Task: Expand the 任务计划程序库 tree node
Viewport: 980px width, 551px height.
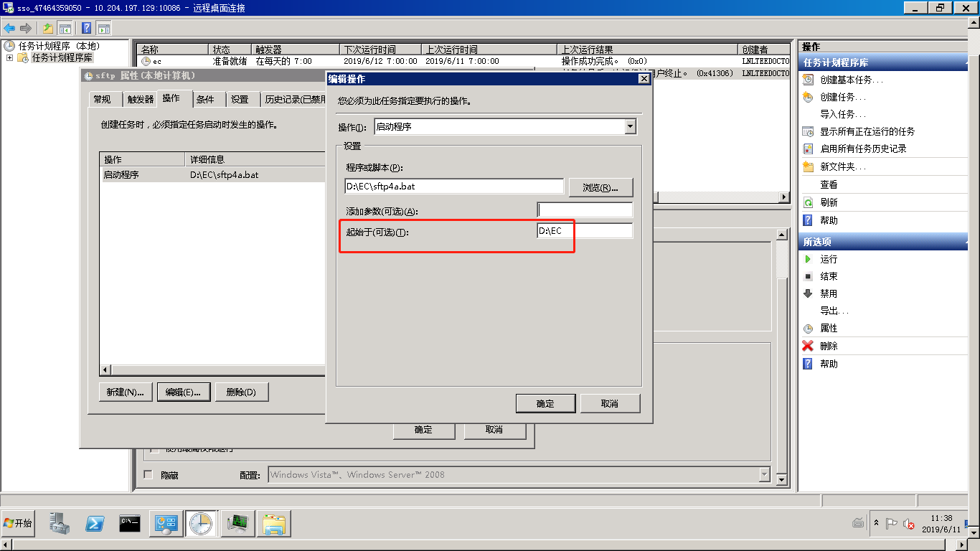Action: (10, 57)
